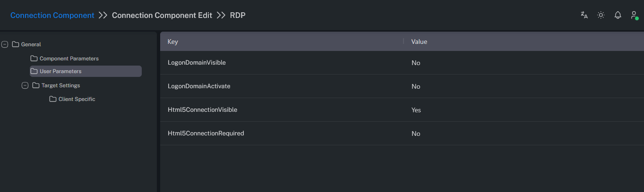Screen dimensions: 644x192
Task: Go to Connection Component breadcrumb link
Action: pos(52,15)
